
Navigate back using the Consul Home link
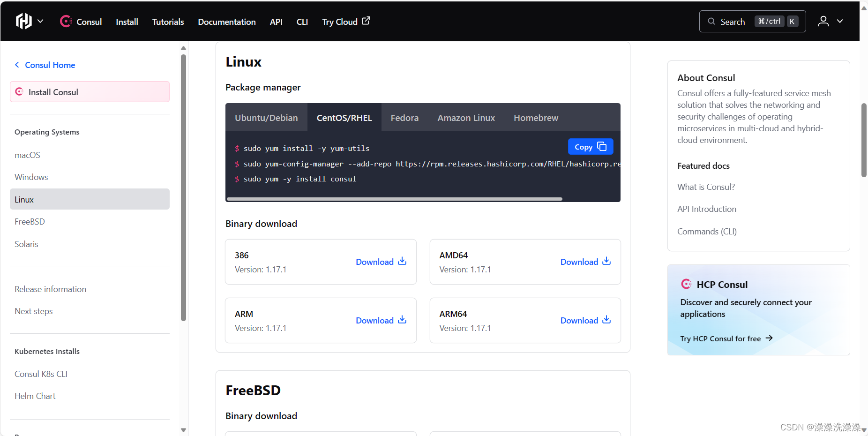click(49, 65)
